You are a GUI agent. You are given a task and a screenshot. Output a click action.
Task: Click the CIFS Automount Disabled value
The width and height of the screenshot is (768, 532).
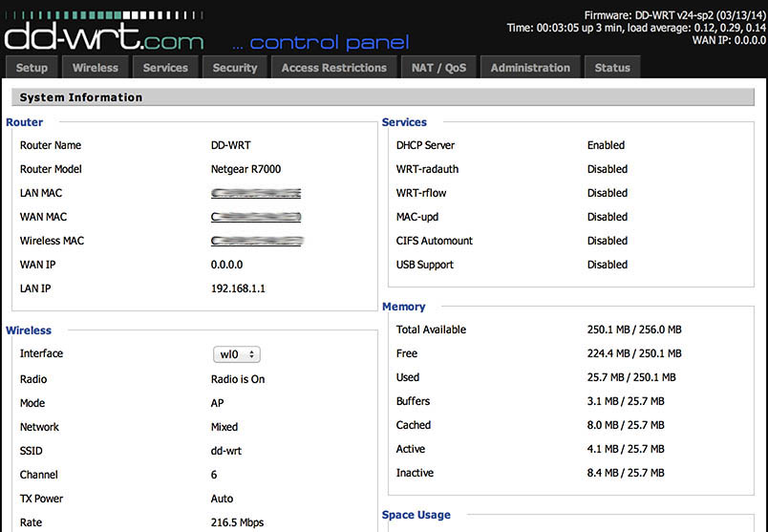(x=608, y=241)
